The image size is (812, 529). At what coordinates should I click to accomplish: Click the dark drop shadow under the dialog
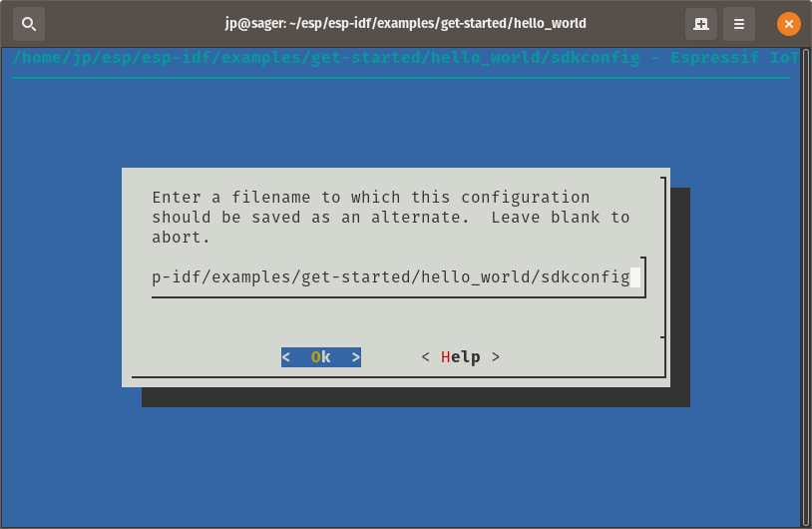416,397
